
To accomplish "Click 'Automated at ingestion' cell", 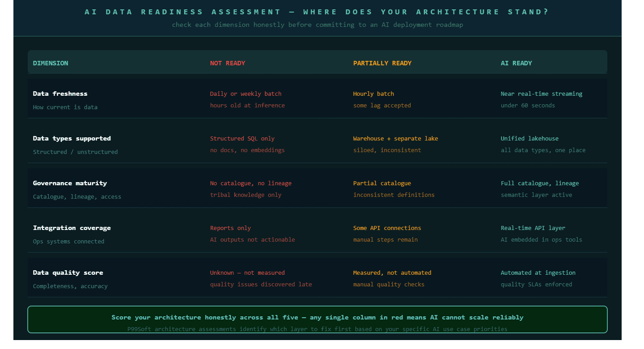I will coord(538,272).
